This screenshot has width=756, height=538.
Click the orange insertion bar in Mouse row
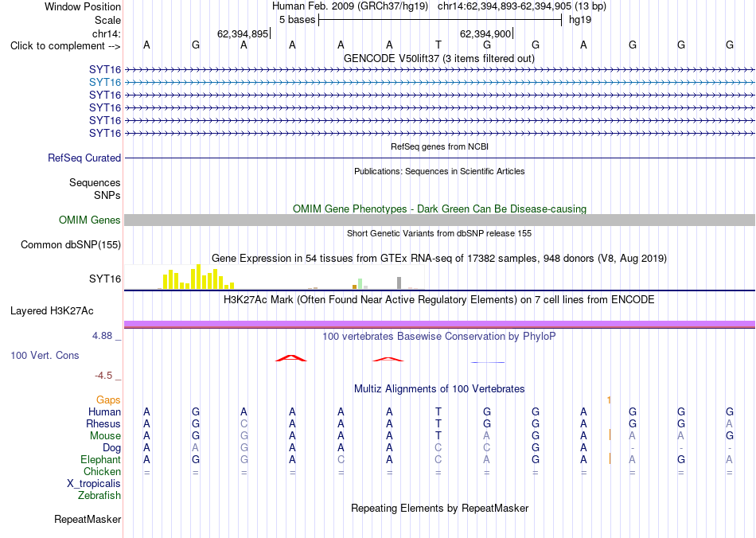(610, 435)
